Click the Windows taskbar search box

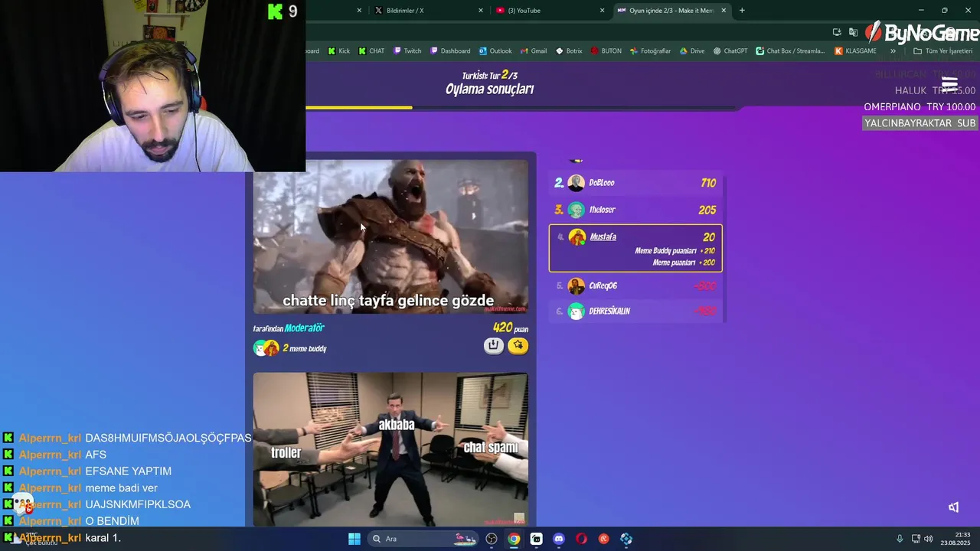click(422, 539)
